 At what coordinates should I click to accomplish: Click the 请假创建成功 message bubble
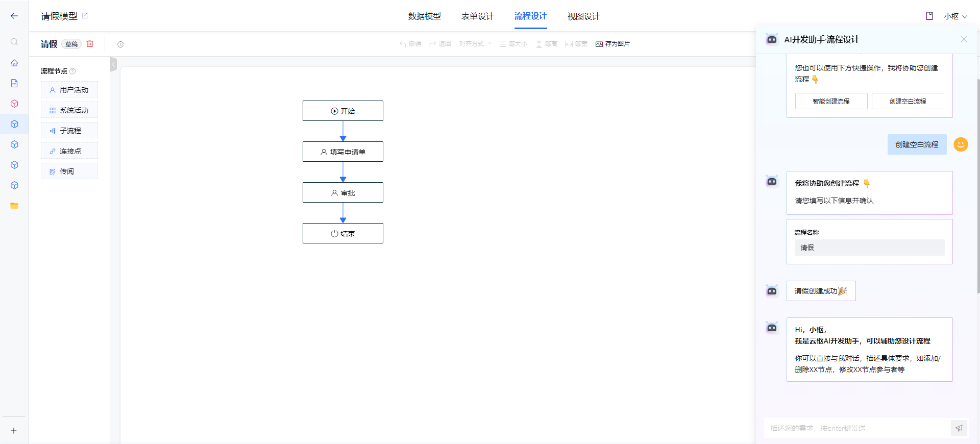[821, 291]
